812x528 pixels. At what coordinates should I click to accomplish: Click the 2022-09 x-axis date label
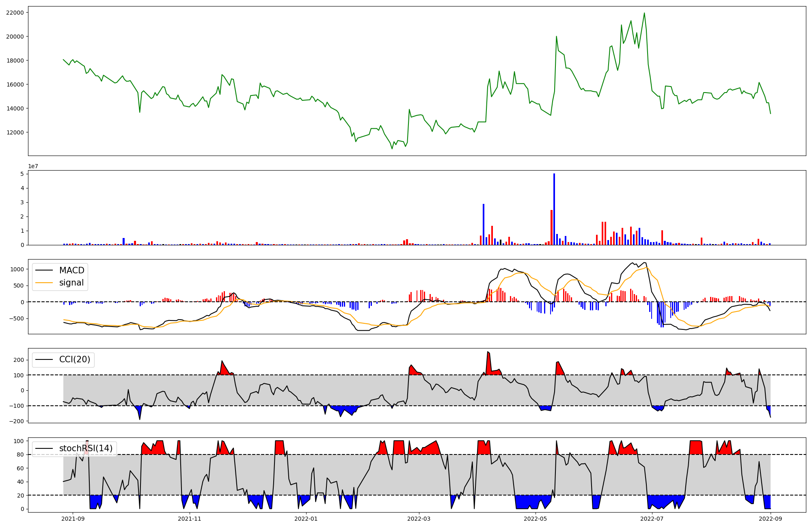(x=770, y=519)
